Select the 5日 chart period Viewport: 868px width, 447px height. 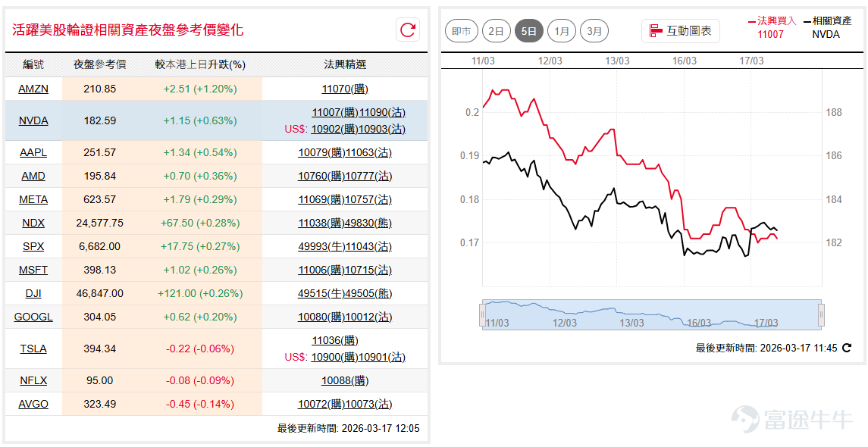(x=528, y=31)
